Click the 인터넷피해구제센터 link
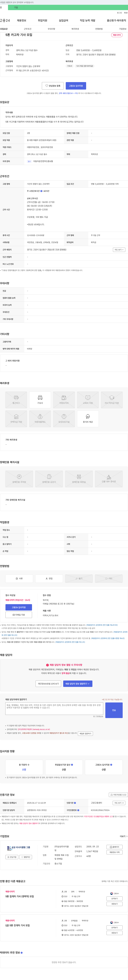Viewport: 128px width, 980px height. (33, 729)
